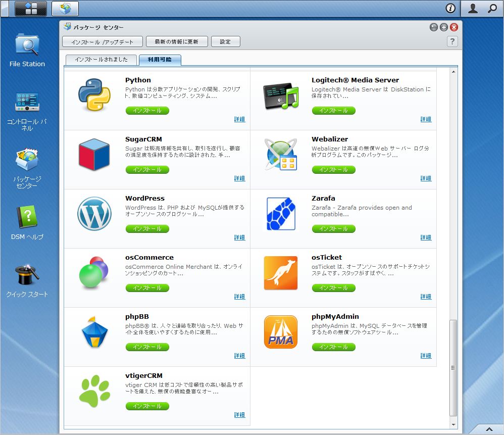Install the osCommerce package
The image size is (504, 435).
pos(147,288)
